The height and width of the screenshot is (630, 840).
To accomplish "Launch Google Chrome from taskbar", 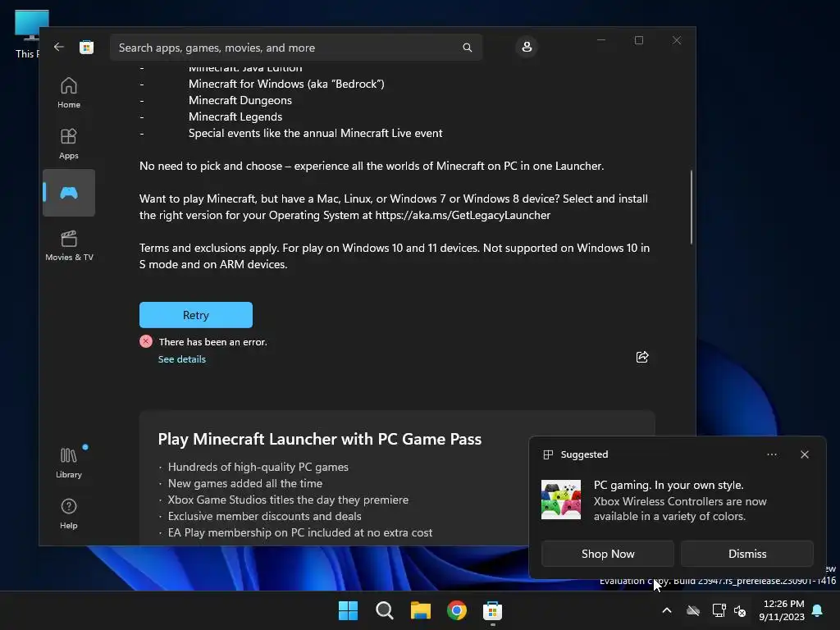I will (457, 610).
